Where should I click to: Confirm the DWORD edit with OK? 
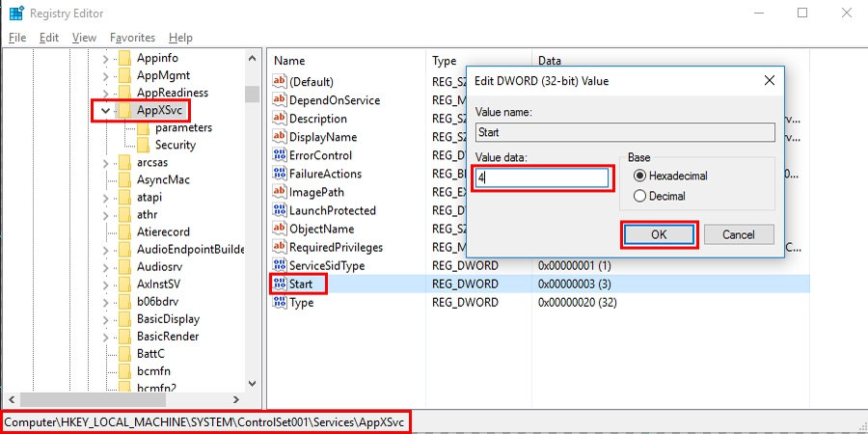click(x=659, y=234)
